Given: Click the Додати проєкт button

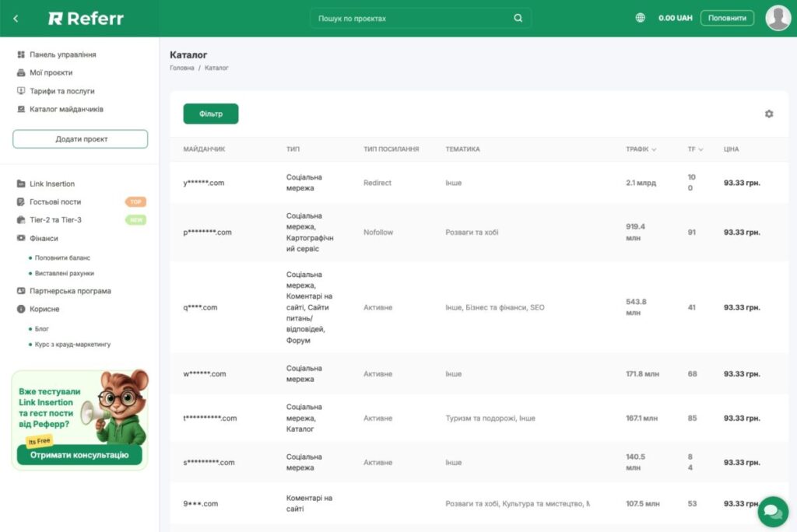Looking at the screenshot, I should tap(80, 138).
